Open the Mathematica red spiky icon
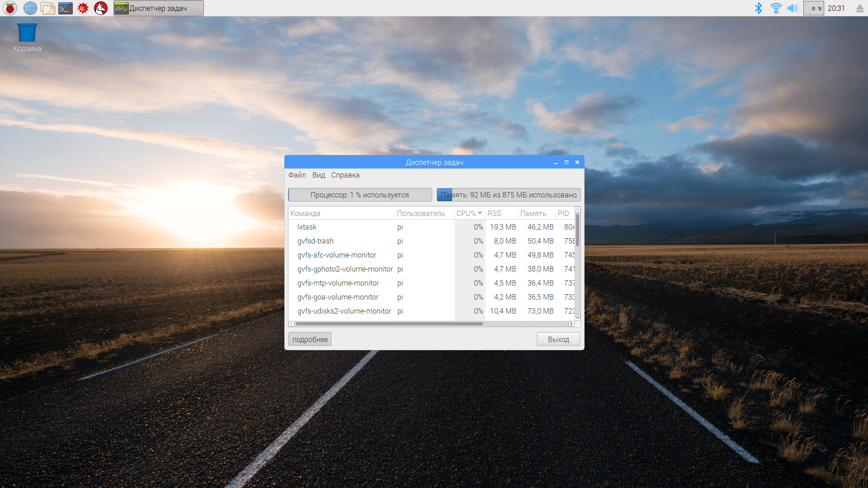This screenshot has width=868, height=488. click(83, 8)
